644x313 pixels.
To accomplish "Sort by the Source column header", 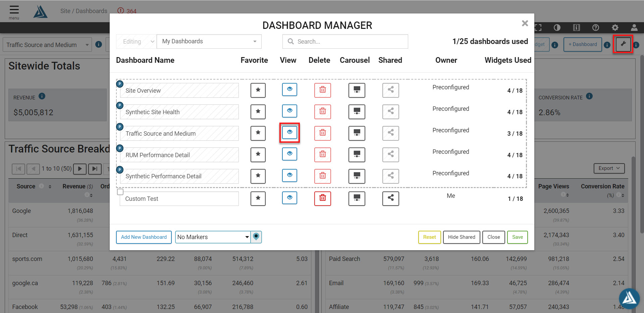I will click(26, 186).
